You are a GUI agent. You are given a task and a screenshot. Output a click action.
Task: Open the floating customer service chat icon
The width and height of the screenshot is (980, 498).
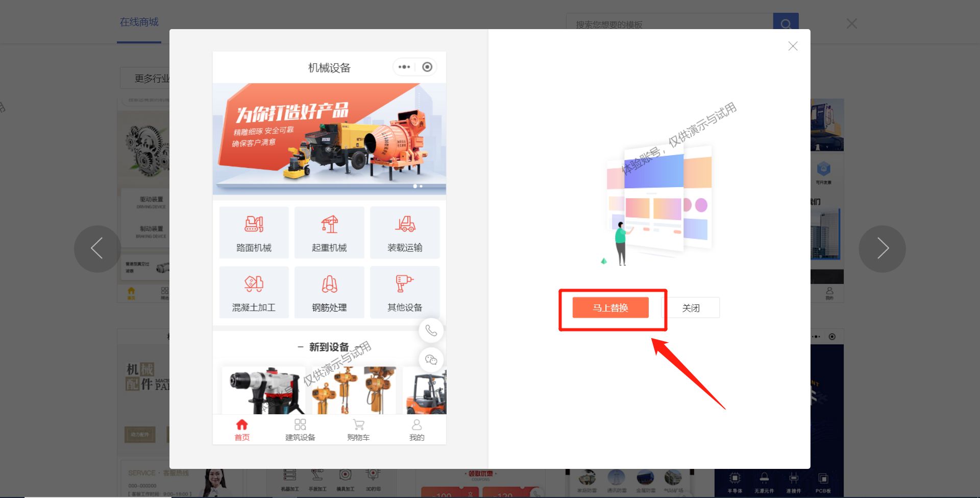click(x=431, y=360)
